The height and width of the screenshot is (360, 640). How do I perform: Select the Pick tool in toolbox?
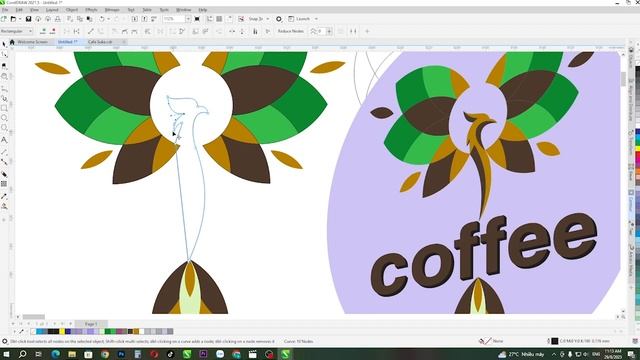click(4, 44)
